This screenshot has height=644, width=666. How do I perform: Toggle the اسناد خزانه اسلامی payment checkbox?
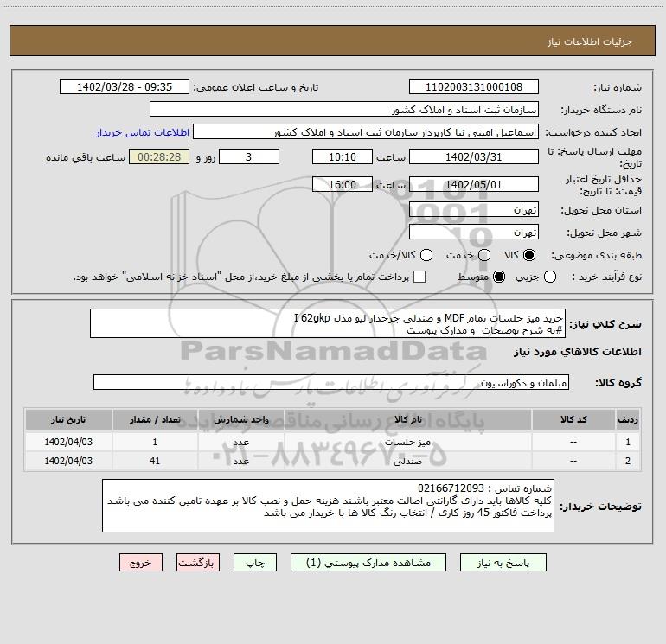(419, 277)
